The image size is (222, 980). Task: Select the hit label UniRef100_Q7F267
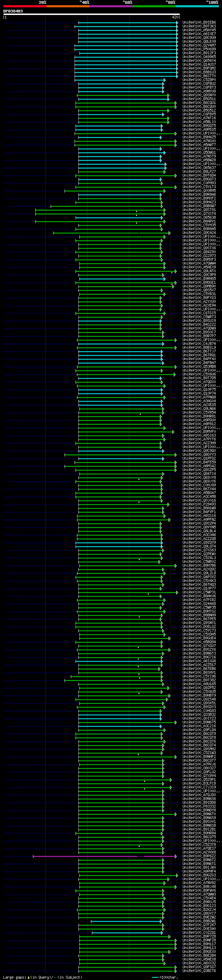199,925
